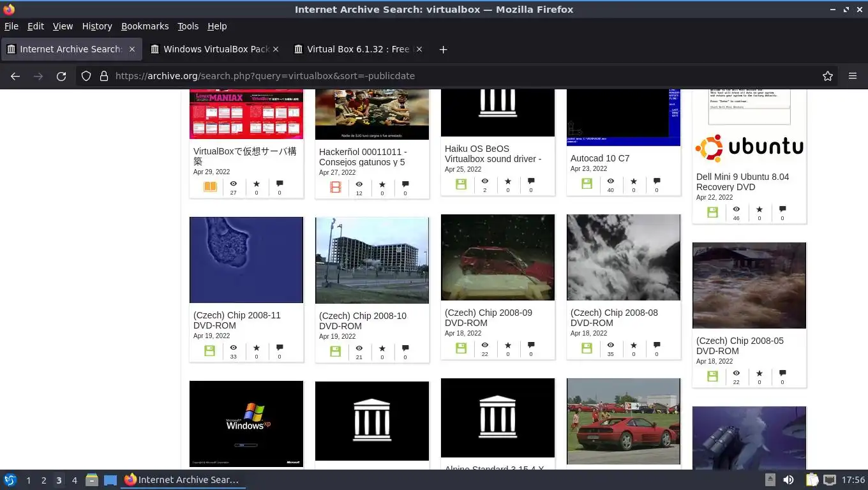Open the Edit menu
The width and height of the screenshot is (868, 490).
coord(36,26)
